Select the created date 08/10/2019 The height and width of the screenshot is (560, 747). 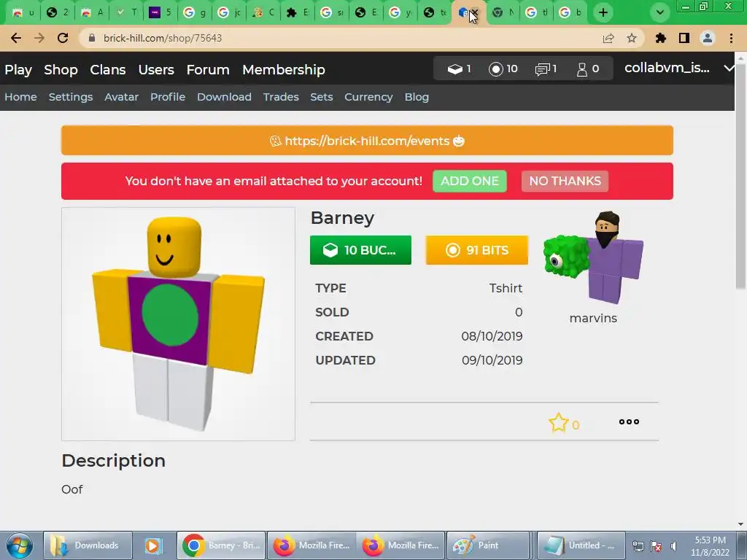pos(492,336)
